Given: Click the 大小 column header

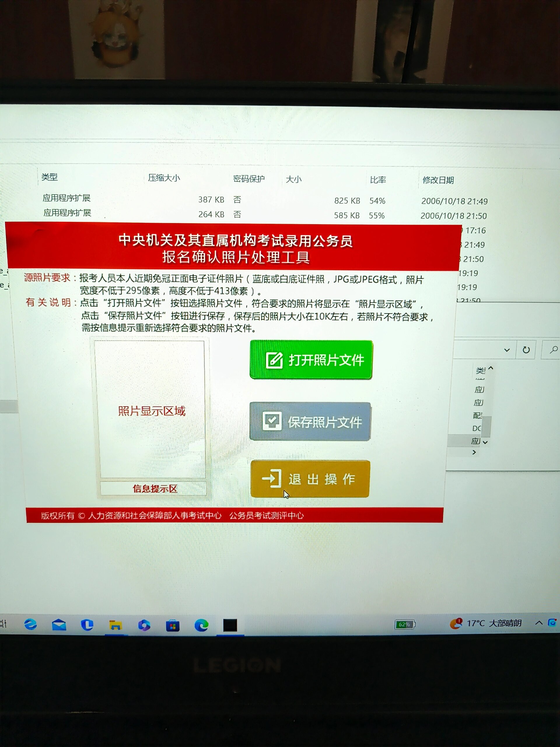Looking at the screenshot, I should point(294,179).
